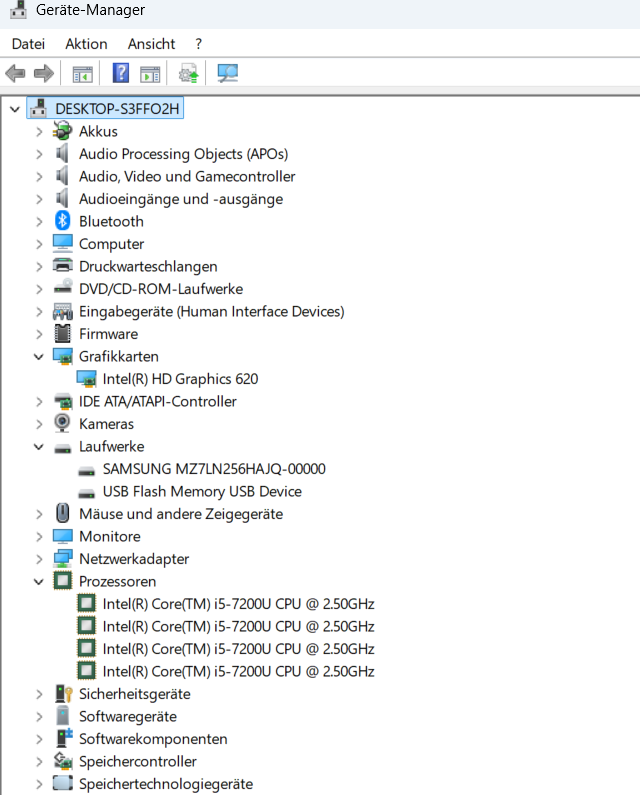Collapse the DESKTOP-S3FFO2H root node
640x795 pixels.
[x=15, y=109]
